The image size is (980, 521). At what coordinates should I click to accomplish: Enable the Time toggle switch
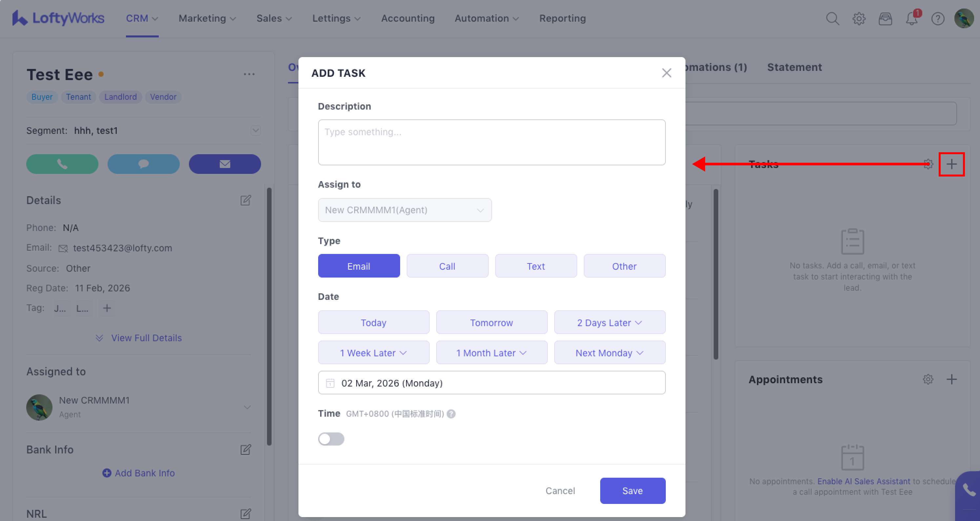pyautogui.click(x=331, y=439)
